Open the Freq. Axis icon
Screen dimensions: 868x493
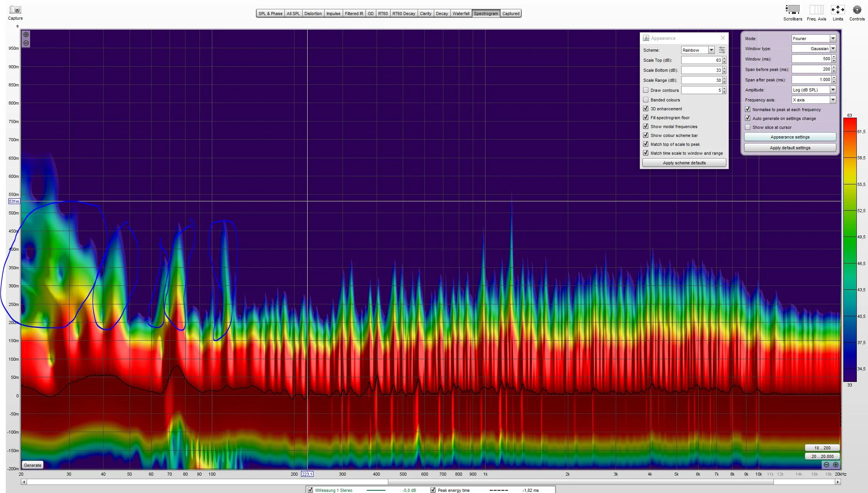[816, 9]
